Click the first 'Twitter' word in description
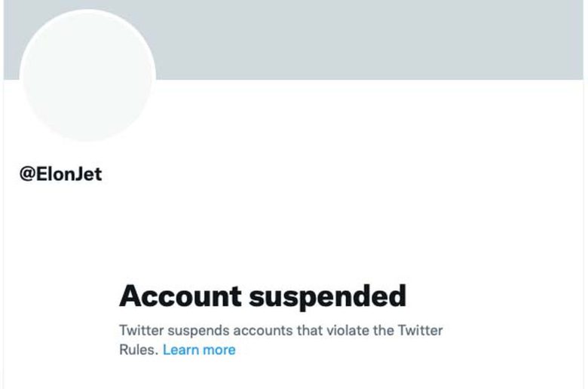 [x=142, y=330]
